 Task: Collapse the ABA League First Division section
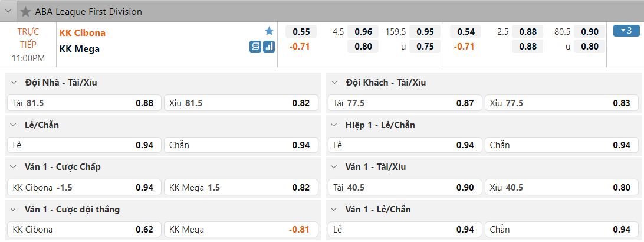click(9, 12)
